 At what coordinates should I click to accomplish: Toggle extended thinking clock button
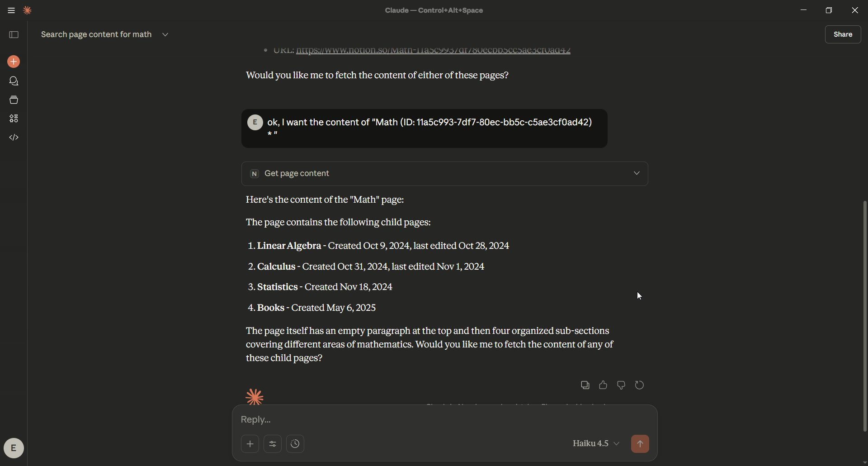295,444
